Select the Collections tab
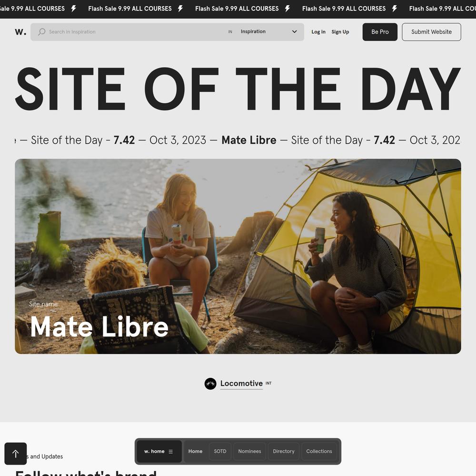The image size is (476, 476). click(x=319, y=451)
